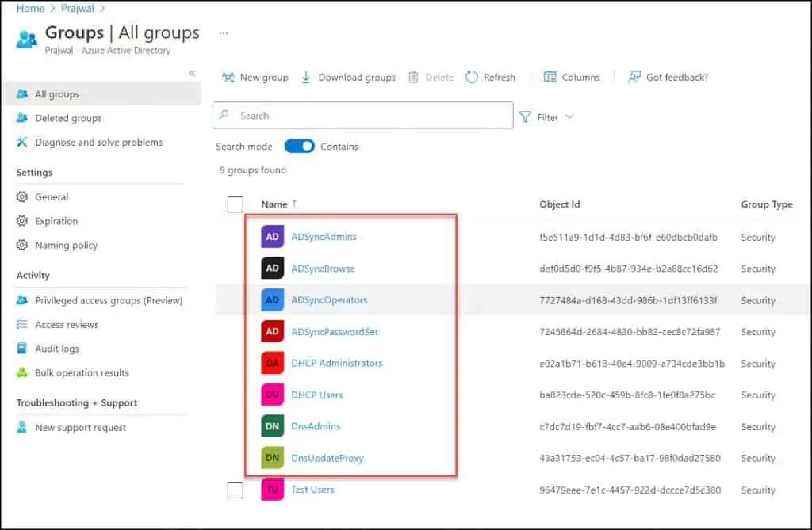Image resolution: width=812 pixels, height=530 pixels.
Task: Click the All groups sidebar icon
Action: tap(21, 93)
